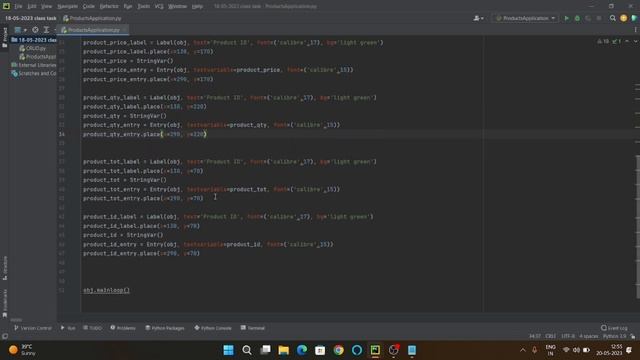Open the user account dropdown icon
Viewport: 640px width, 360px height.
click(x=478, y=18)
